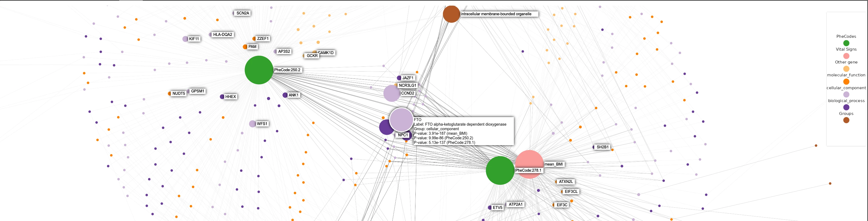
Task: Click the orange PAM gene node
Action: 245,47
